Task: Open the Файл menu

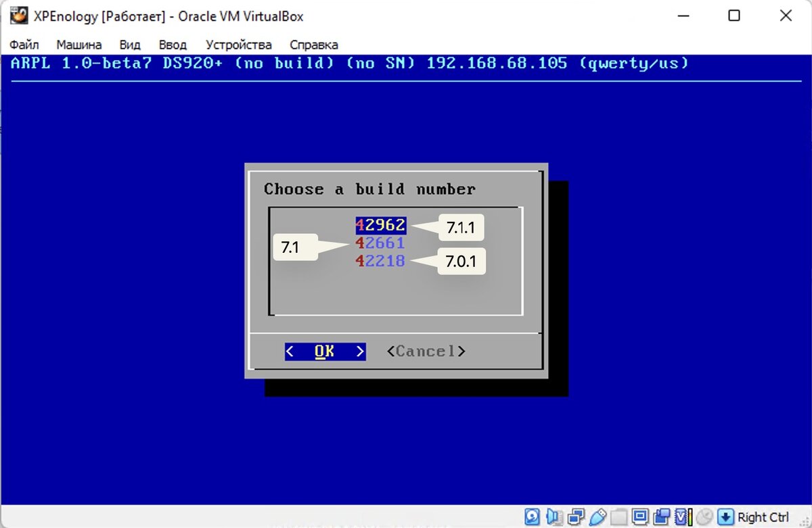Action: 24,45
